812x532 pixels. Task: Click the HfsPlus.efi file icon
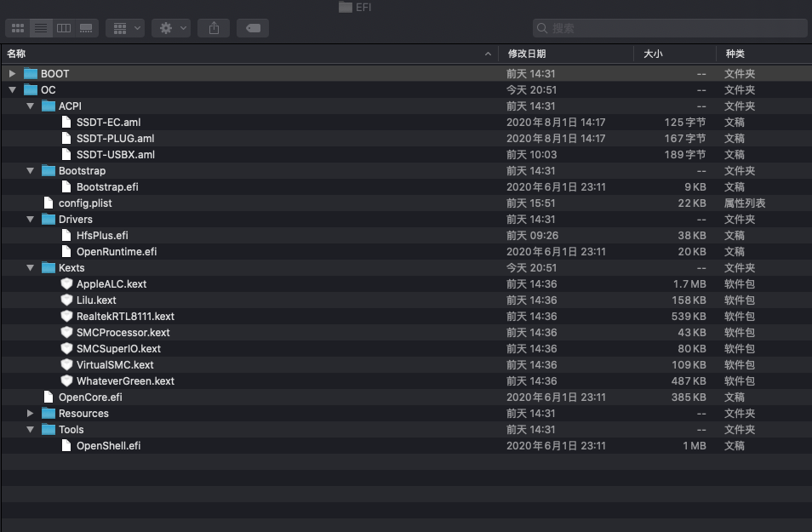[66, 235]
